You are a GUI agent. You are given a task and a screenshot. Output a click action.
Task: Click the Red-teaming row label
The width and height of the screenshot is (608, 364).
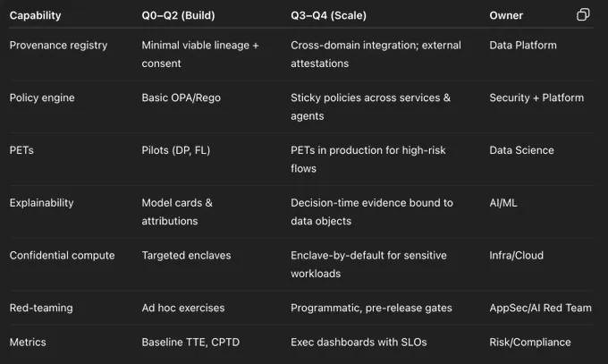tap(41, 308)
